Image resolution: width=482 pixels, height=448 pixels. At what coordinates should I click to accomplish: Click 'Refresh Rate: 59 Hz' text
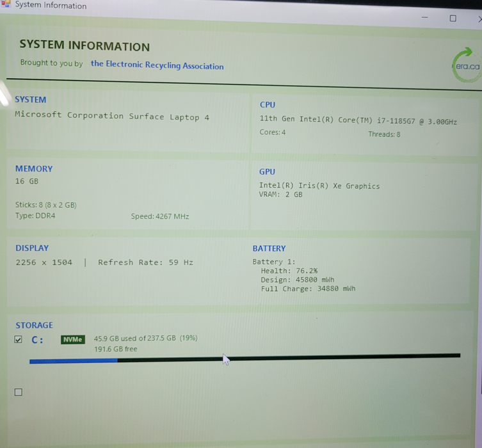pos(145,262)
